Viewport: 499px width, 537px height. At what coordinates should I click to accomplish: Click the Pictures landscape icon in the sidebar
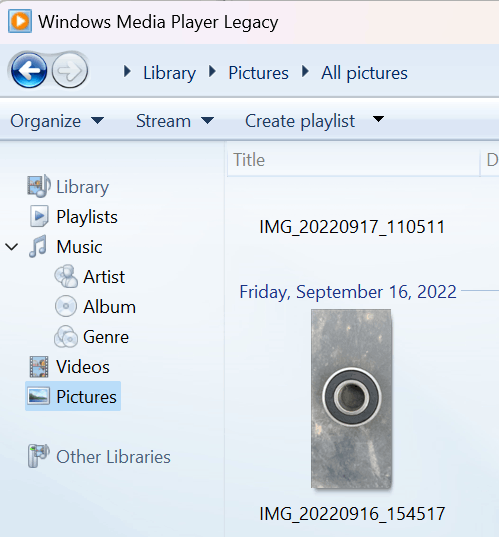click(x=38, y=396)
